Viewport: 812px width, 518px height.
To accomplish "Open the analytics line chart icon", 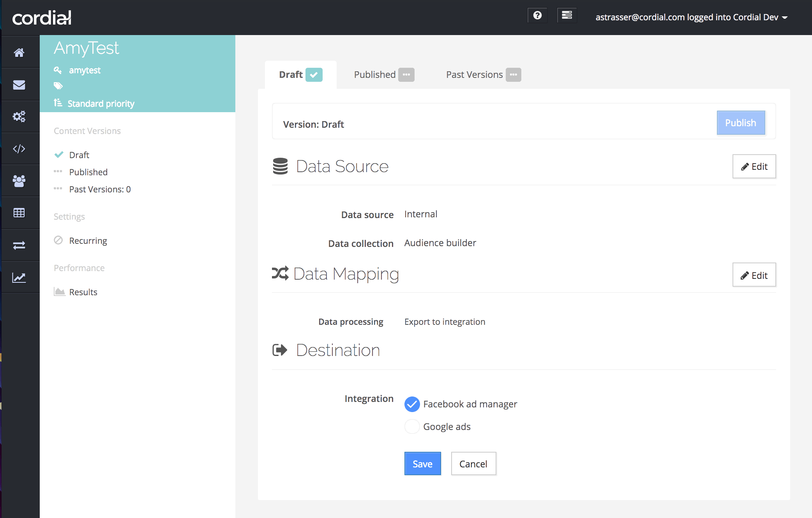I will [x=19, y=277].
